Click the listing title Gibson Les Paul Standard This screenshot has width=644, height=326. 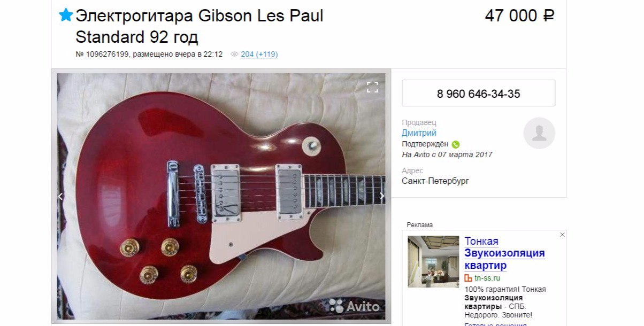(200, 26)
